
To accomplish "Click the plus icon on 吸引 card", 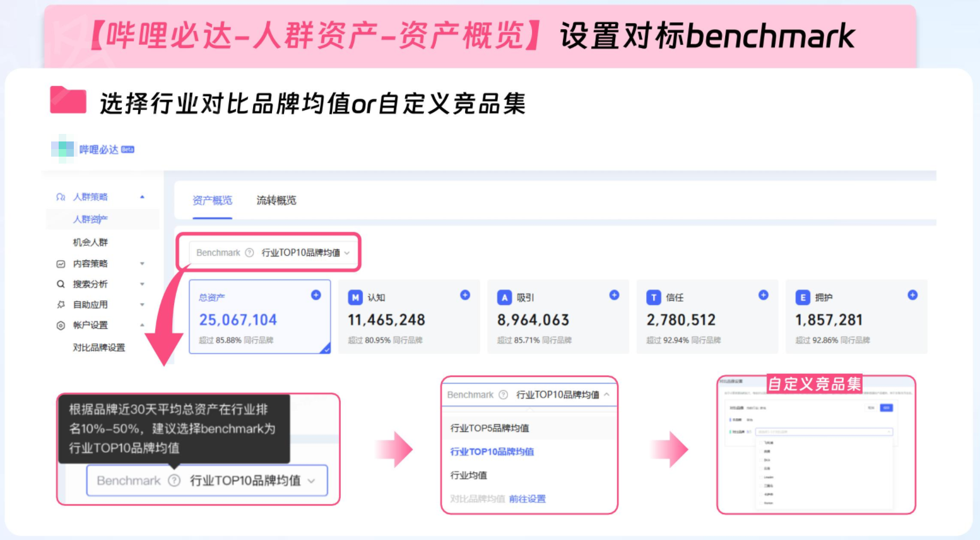I will [x=614, y=295].
